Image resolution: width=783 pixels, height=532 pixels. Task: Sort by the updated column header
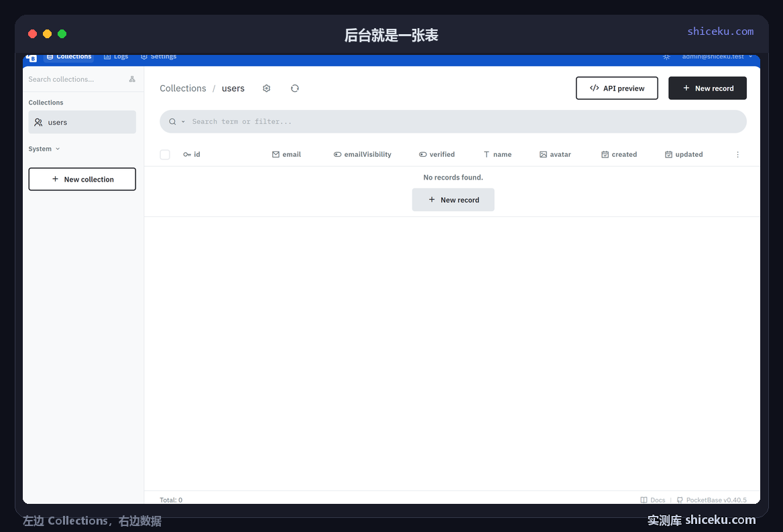coord(684,155)
